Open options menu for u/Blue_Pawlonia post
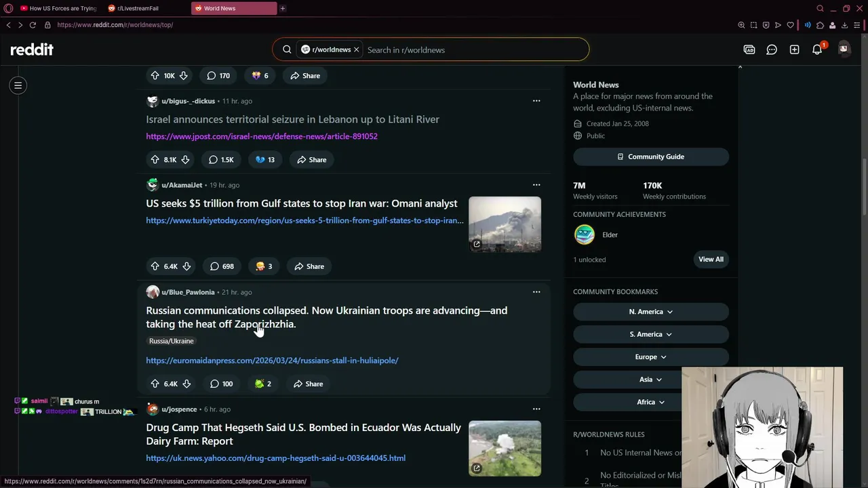 (x=536, y=292)
